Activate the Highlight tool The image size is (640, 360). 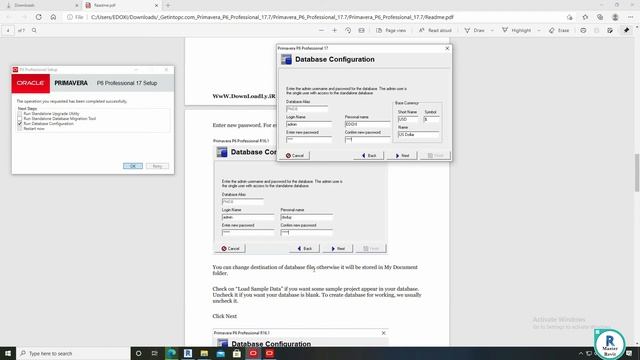coord(516,30)
